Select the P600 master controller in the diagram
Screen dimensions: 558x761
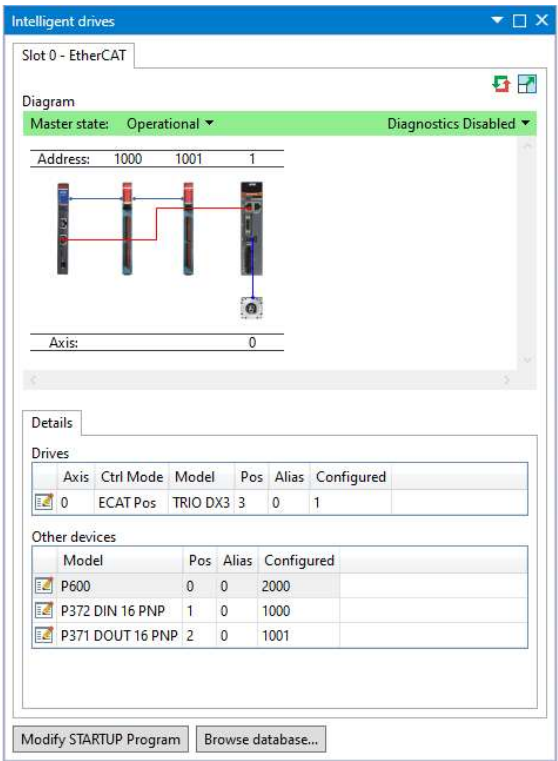63,228
